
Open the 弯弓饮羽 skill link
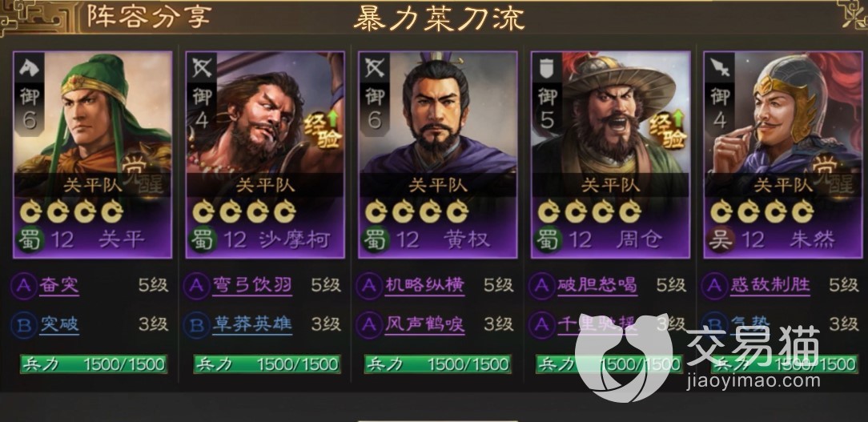(x=252, y=285)
